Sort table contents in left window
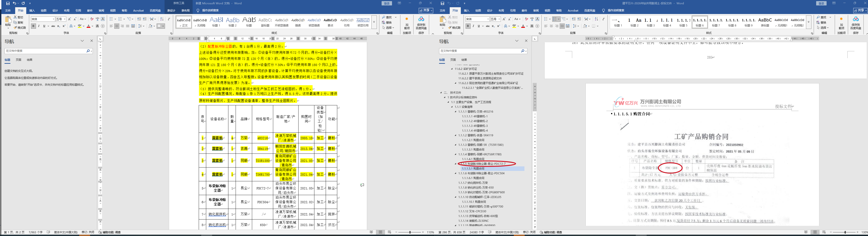The image size is (868, 236). point(162,19)
